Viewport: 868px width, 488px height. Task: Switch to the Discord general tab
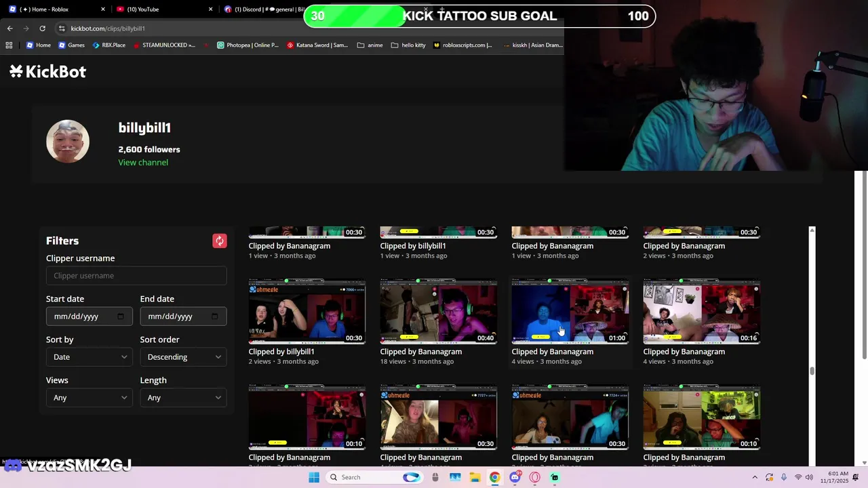[x=263, y=9]
